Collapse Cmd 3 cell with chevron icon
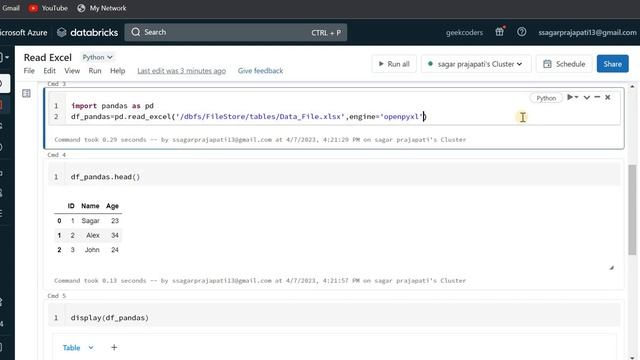This screenshot has width=640, height=360. click(x=587, y=97)
